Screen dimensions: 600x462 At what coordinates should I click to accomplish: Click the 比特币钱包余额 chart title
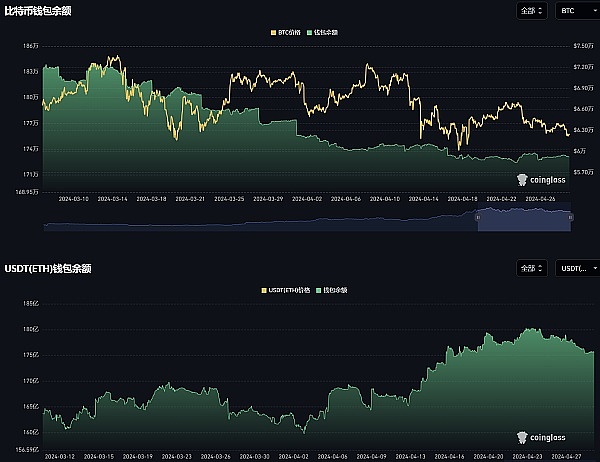(38, 11)
